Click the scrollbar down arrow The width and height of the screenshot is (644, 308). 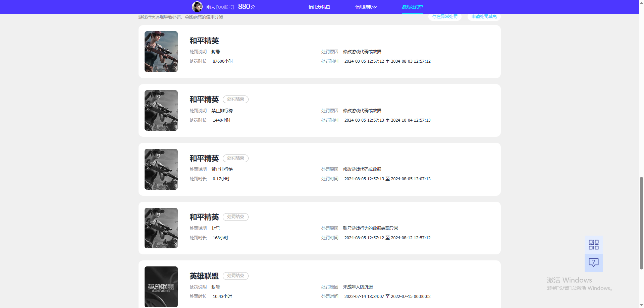(641, 305)
